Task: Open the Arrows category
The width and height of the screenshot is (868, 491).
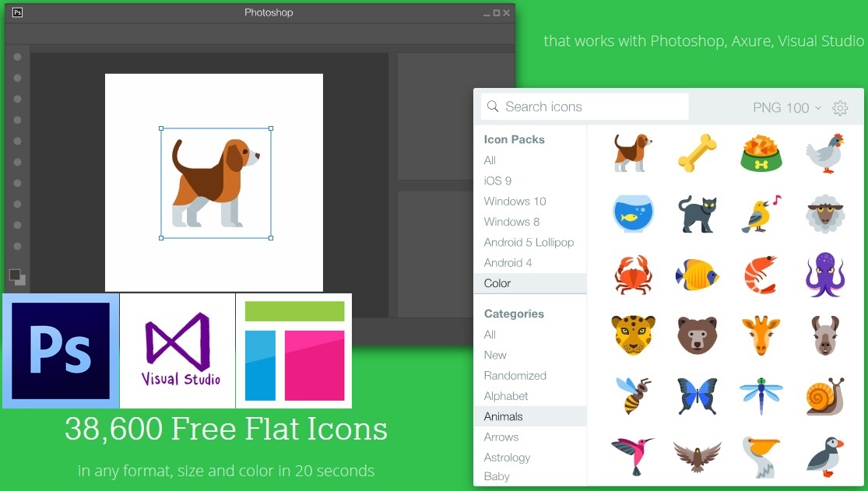Action: coord(501,437)
